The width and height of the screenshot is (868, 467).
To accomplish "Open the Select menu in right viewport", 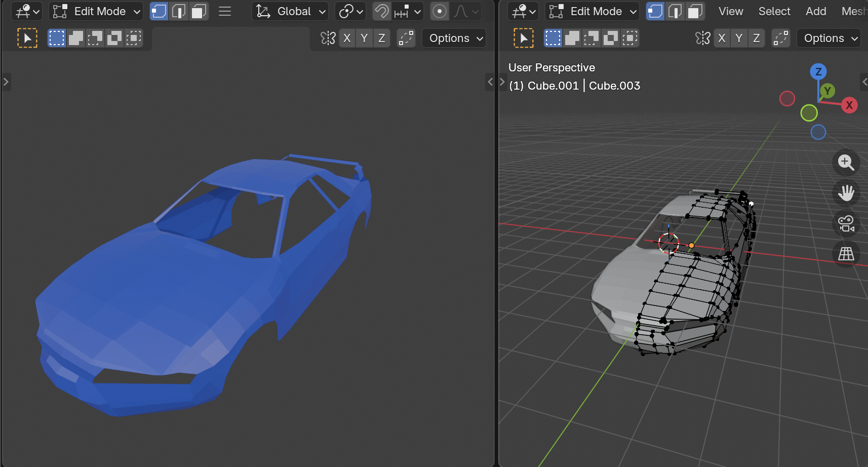I will 774,11.
